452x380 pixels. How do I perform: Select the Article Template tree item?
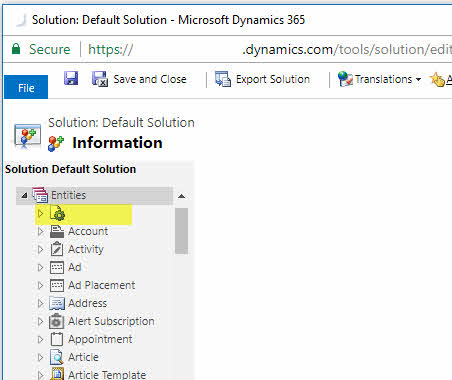point(107,375)
